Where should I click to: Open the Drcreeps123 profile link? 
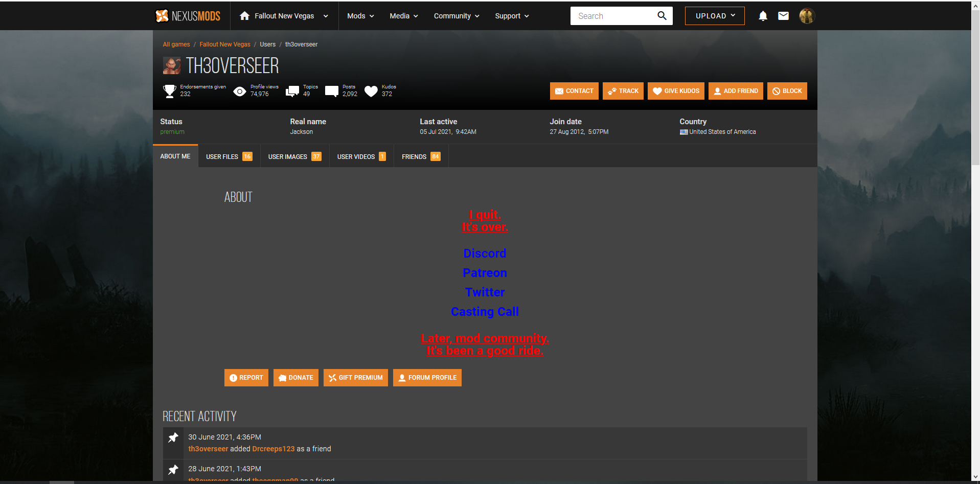(x=274, y=449)
